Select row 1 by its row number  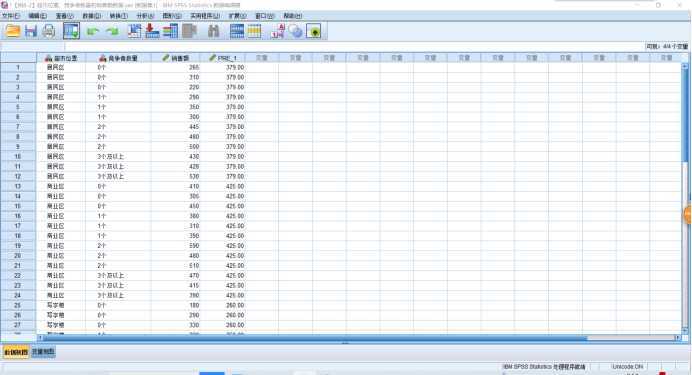coord(18,68)
